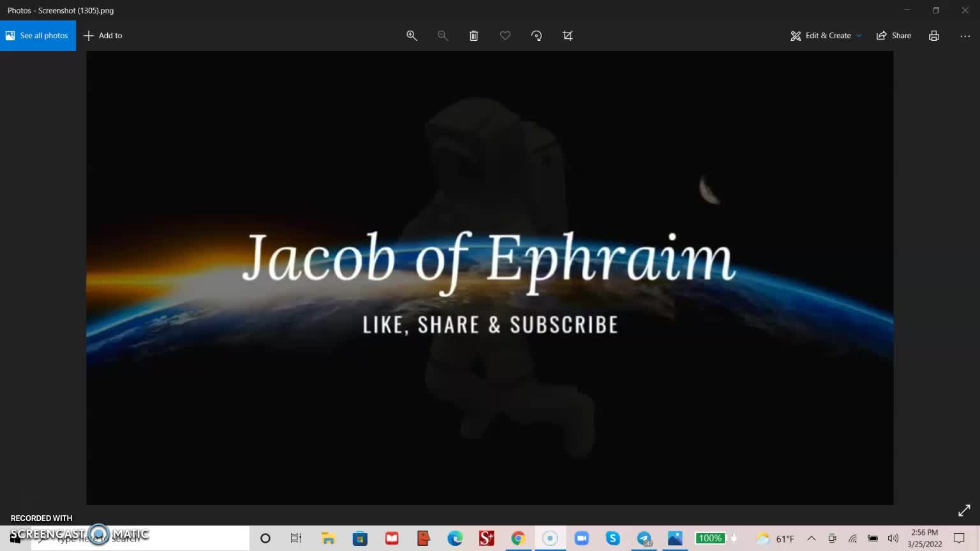Viewport: 980px width, 551px height.
Task: Delete the photo with trash icon
Action: [x=474, y=36]
